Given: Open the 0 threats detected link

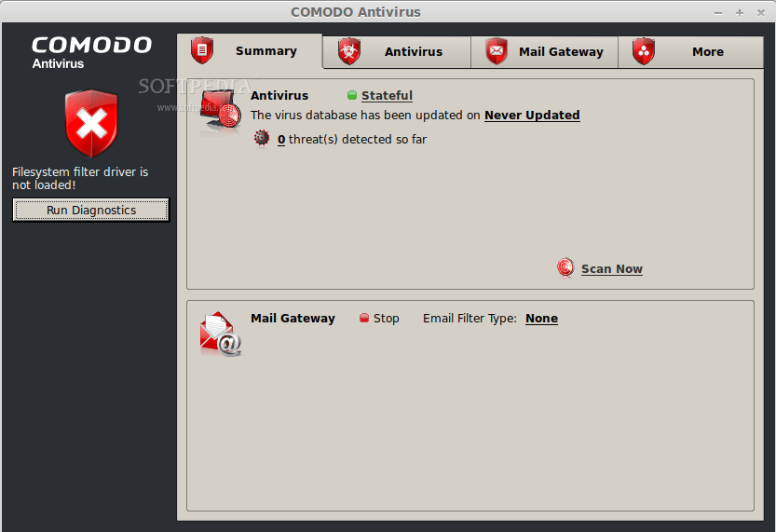Looking at the screenshot, I should tap(281, 140).
